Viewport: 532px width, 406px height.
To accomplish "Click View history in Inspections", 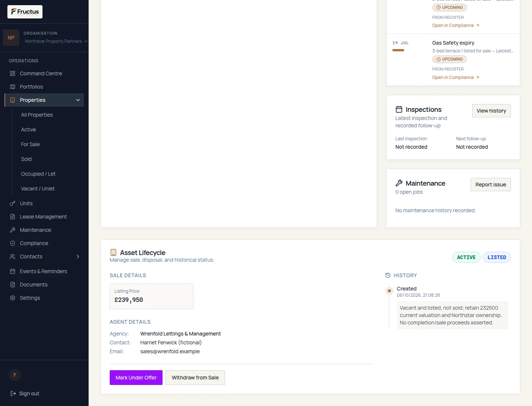I will point(491,111).
